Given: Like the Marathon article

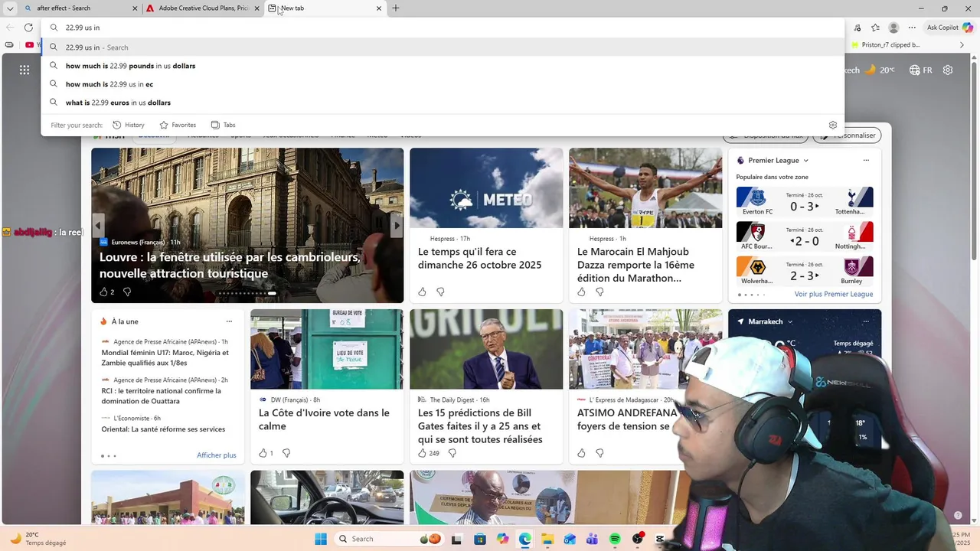Looking at the screenshot, I should [581, 292].
